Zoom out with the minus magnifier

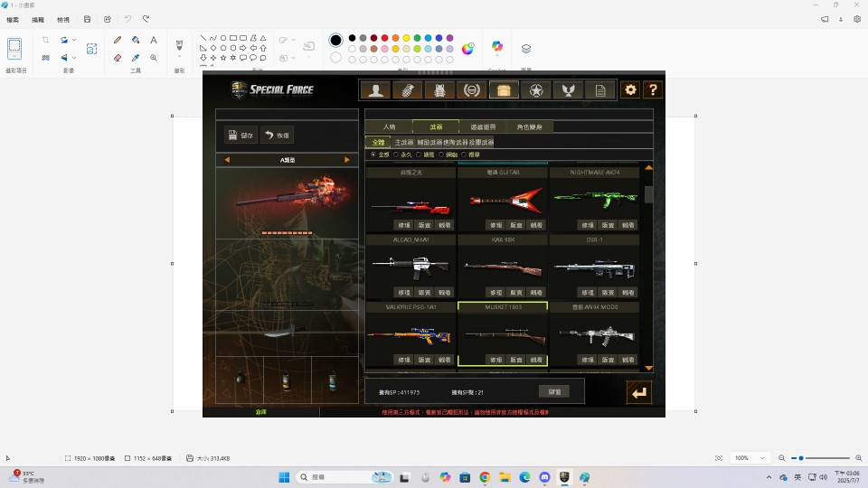[x=781, y=458]
